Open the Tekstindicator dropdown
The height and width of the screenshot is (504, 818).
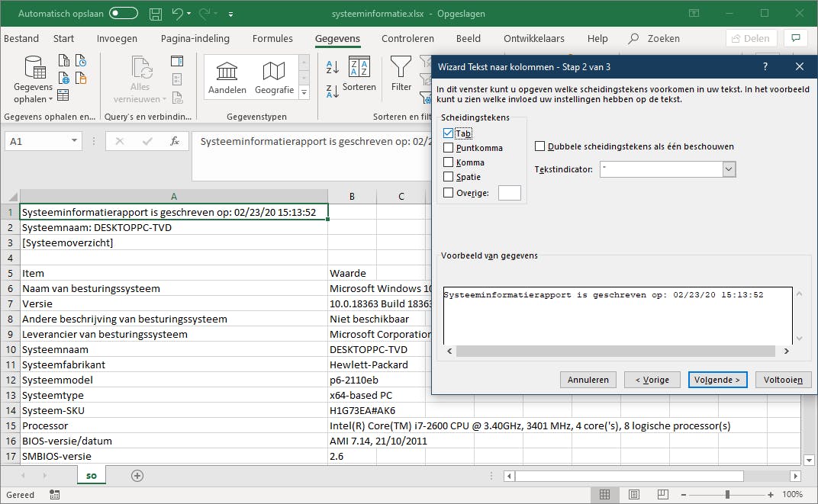pyautogui.click(x=729, y=169)
